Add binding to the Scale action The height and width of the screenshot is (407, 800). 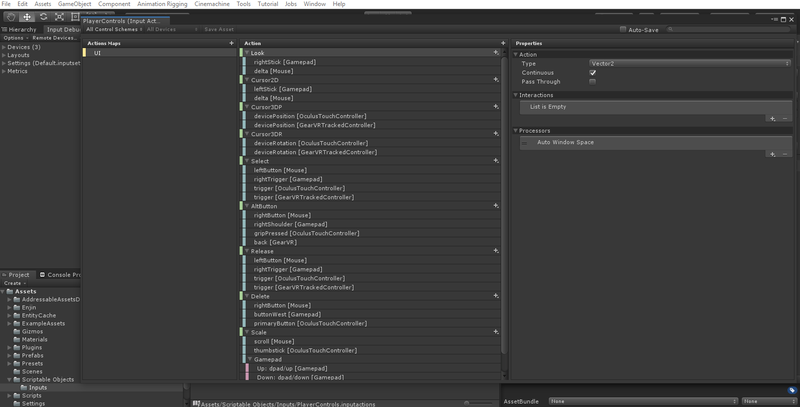click(x=495, y=332)
